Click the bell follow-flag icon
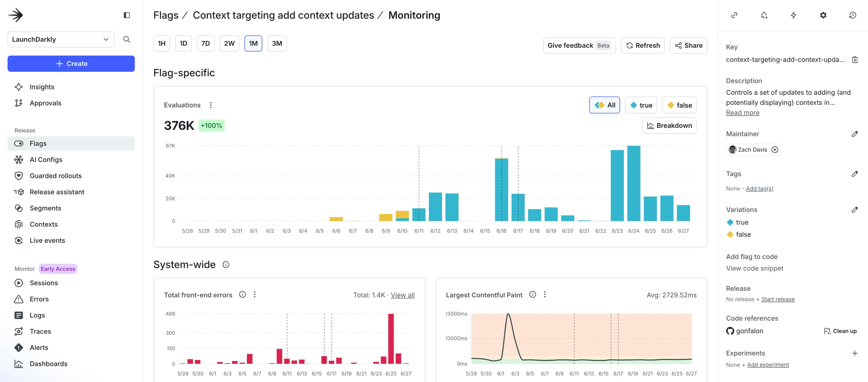This screenshot has width=868, height=382. pos(764,15)
